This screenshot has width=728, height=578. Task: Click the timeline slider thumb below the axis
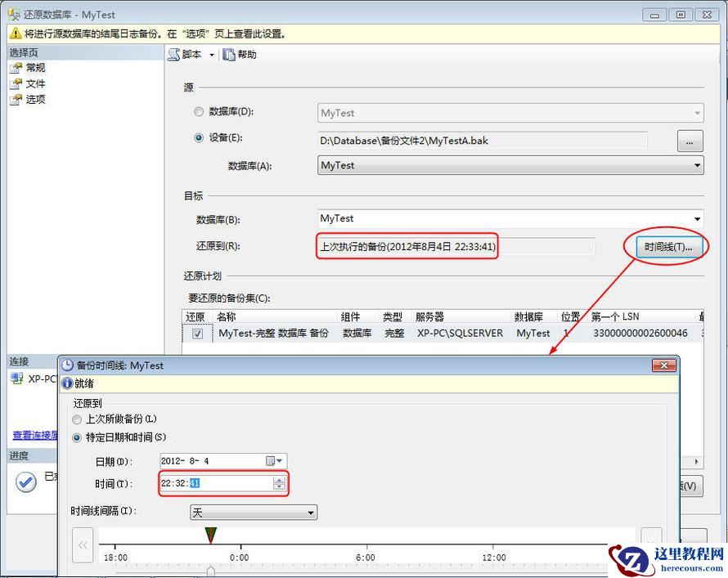(211, 570)
